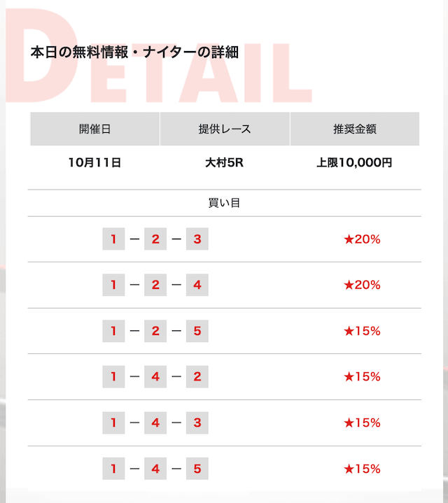Click number box 3 in 1-4-3 row
Image resolution: width=448 pixels, height=503 pixels.
coord(197,423)
